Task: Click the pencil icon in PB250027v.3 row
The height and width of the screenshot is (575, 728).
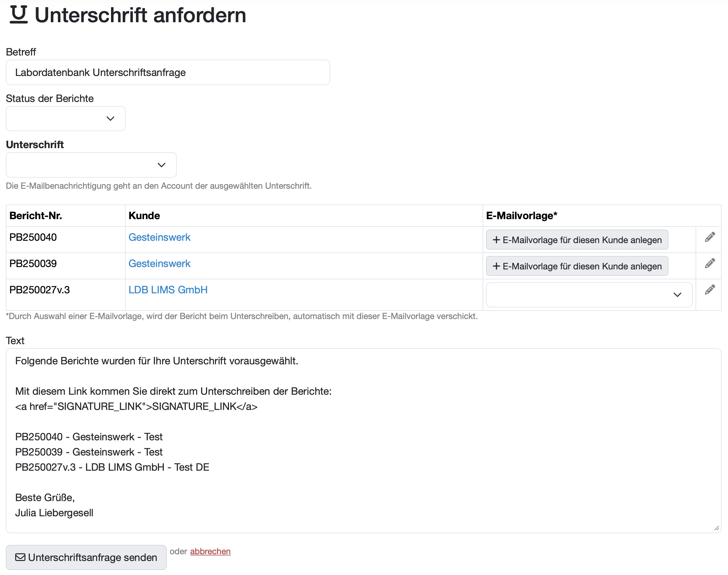Action: (710, 290)
